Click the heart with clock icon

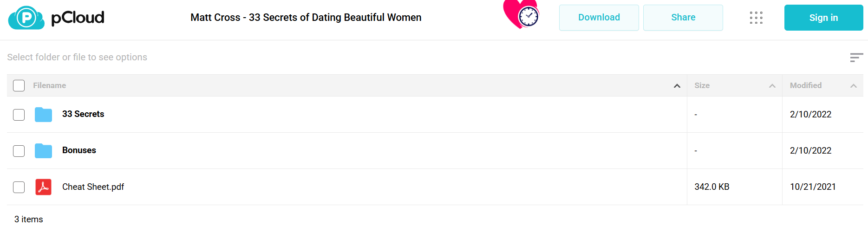click(521, 14)
